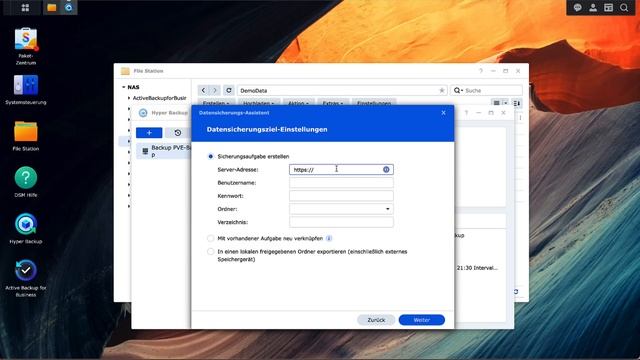The image size is (640, 360).
Task: Add DemoData path to favorites star
Action: tap(442, 90)
